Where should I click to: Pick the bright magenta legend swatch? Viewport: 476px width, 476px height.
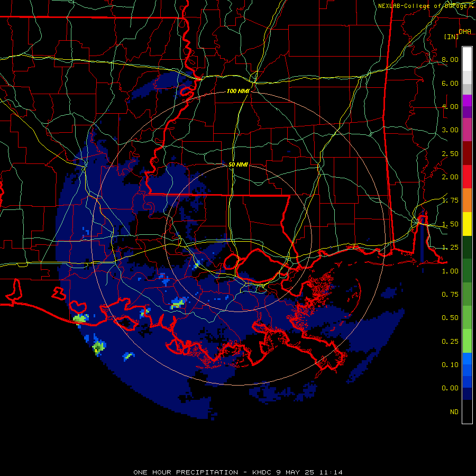(x=467, y=100)
